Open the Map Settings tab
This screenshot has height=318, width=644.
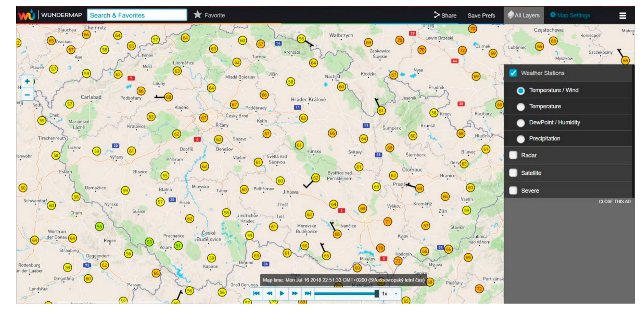pos(570,15)
